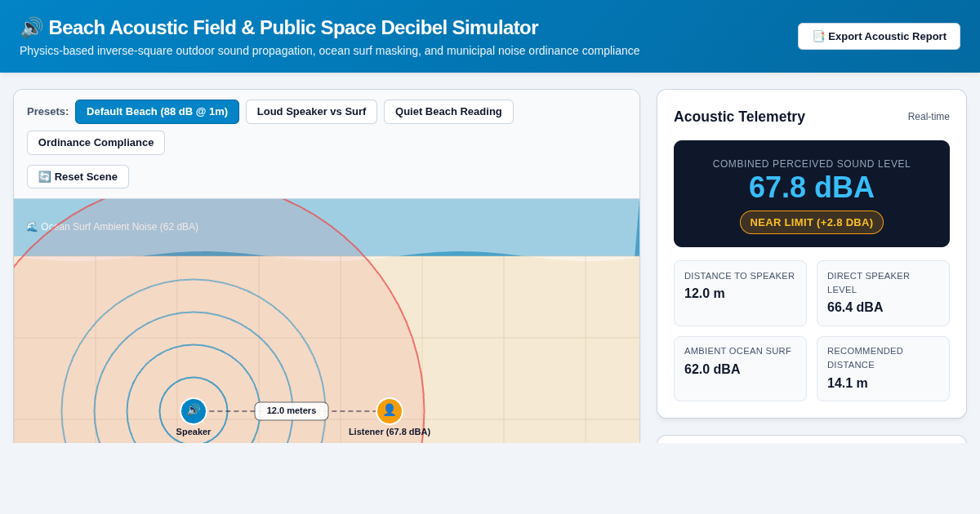The height and width of the screenshot is (514, 980).
Task: Click the Listener (67.8 dBA) label
Action: [390, 432]
